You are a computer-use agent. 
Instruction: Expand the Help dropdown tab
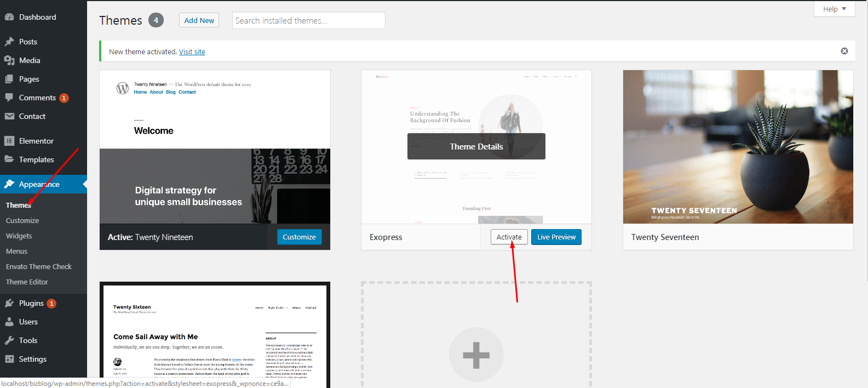[x=834, y=9]
